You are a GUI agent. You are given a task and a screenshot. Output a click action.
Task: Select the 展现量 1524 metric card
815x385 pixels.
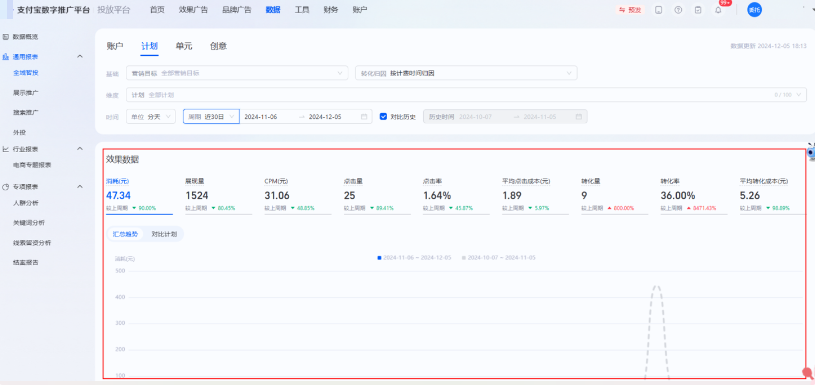[x=219, y=195]
